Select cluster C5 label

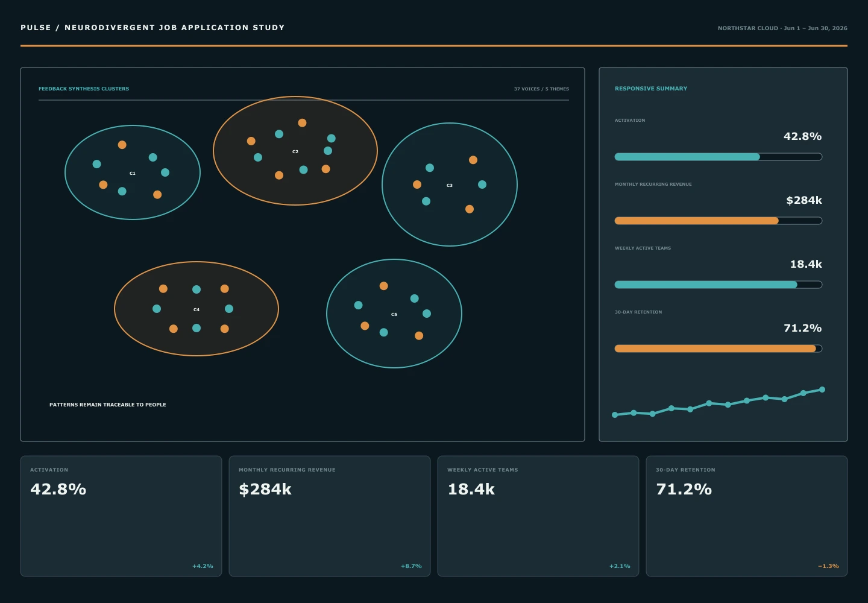coord(394,315)
